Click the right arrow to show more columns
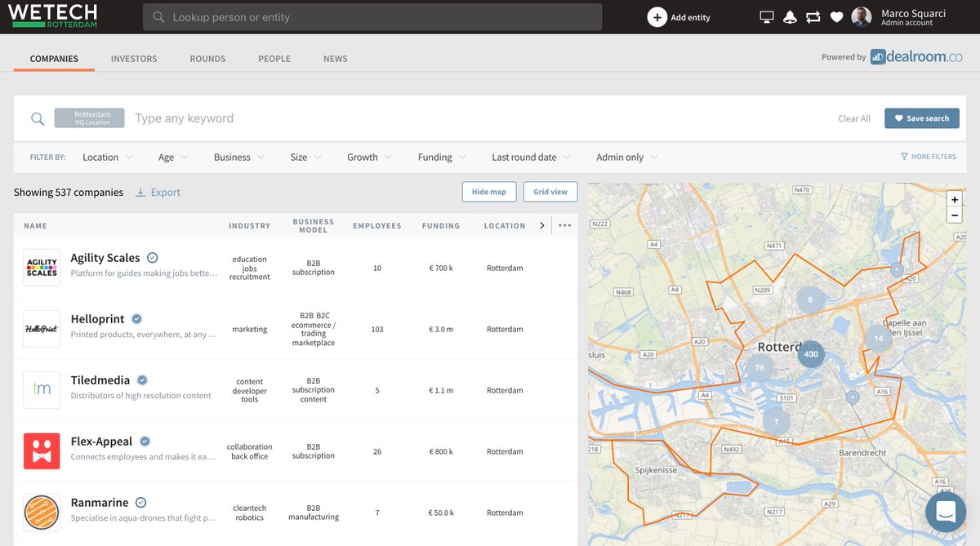The image size is (980, 546). coord(542,225)
